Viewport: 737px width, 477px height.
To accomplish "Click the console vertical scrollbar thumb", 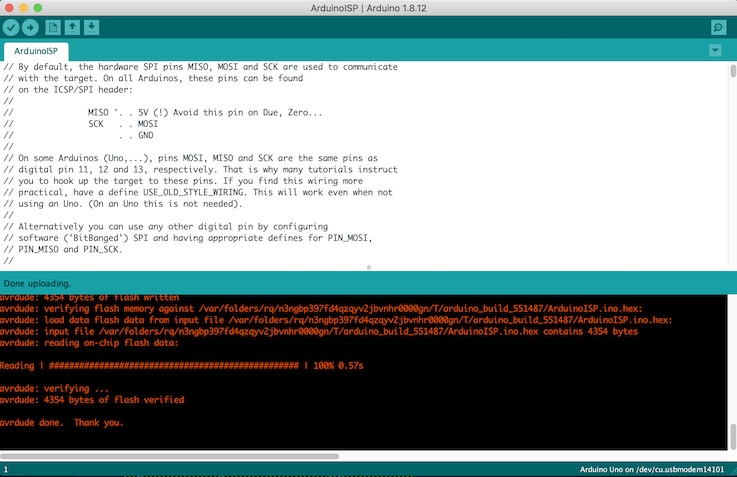I will 733,437.
